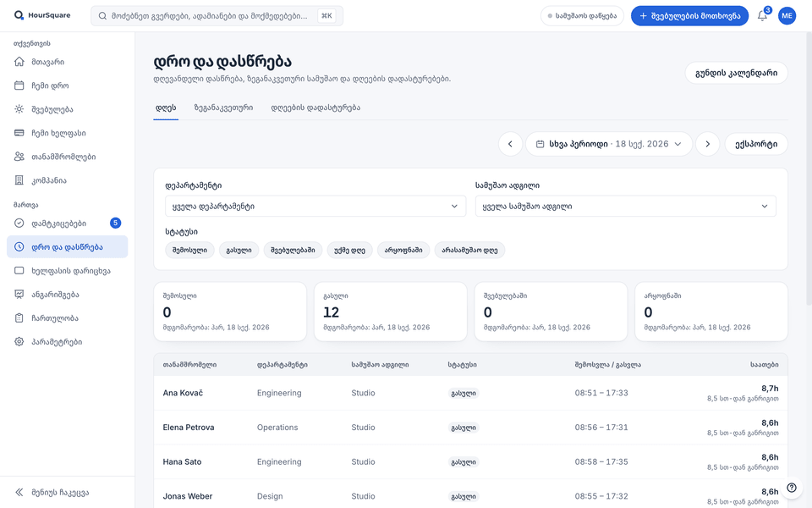
Task: Switch to დღეების დადასტურება tab
Action: [315, 108]
